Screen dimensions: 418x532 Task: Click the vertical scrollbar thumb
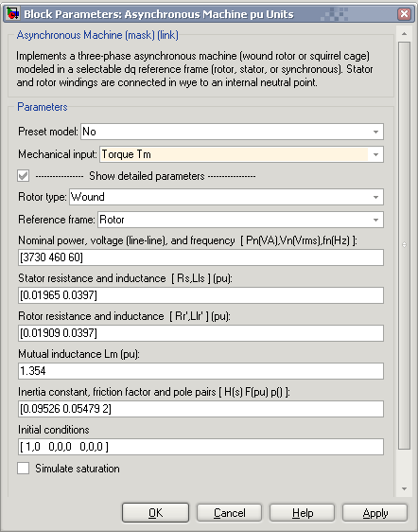(x=404, y=245)
